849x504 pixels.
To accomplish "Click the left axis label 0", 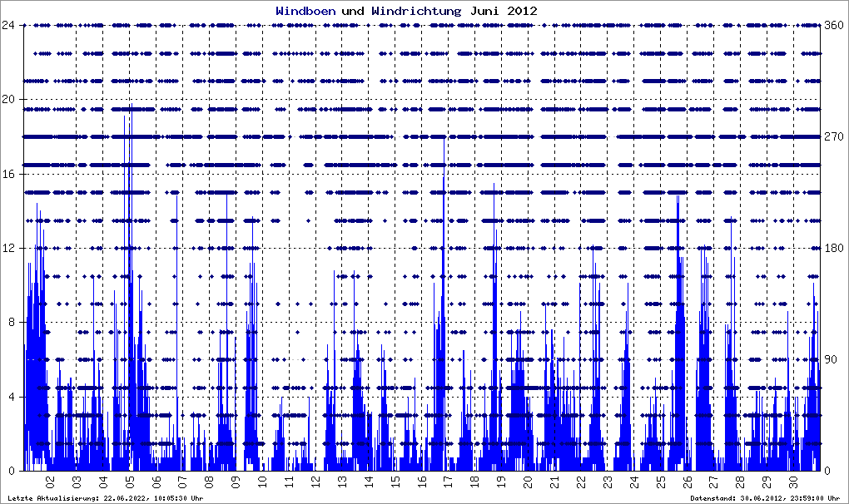I will click(x=12, y=471).
